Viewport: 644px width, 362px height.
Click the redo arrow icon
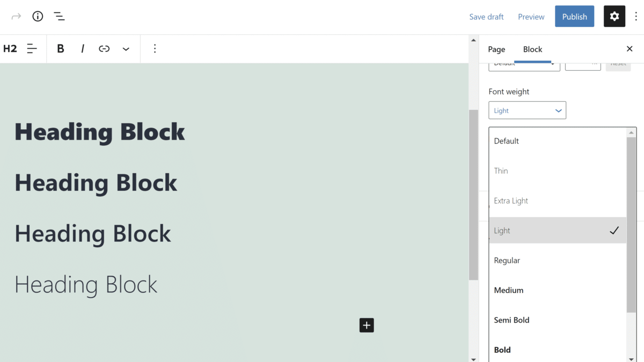(16, 17)
